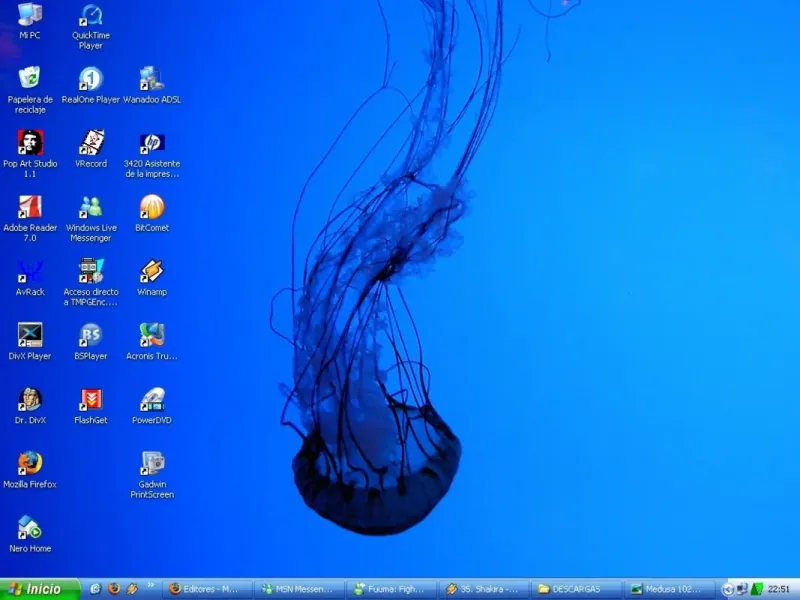This screenshot has width=800, height=600.
Task: Click the PowerDVD desktop icon
Action: pos(152,400)
